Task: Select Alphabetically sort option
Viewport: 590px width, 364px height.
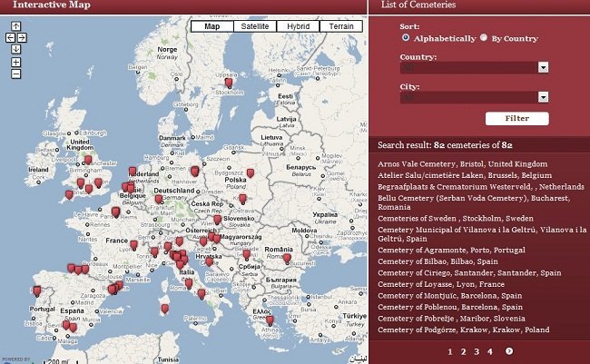Action: pos(405,37)
